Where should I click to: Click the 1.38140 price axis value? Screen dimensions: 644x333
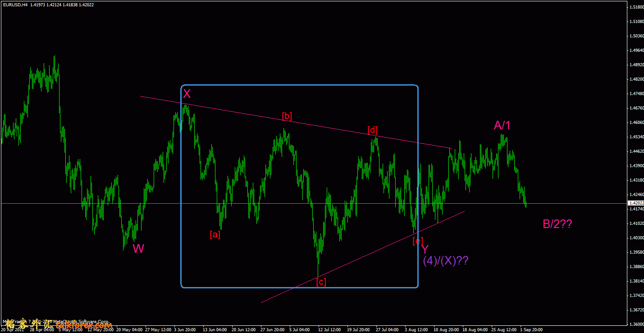point(636,281)
